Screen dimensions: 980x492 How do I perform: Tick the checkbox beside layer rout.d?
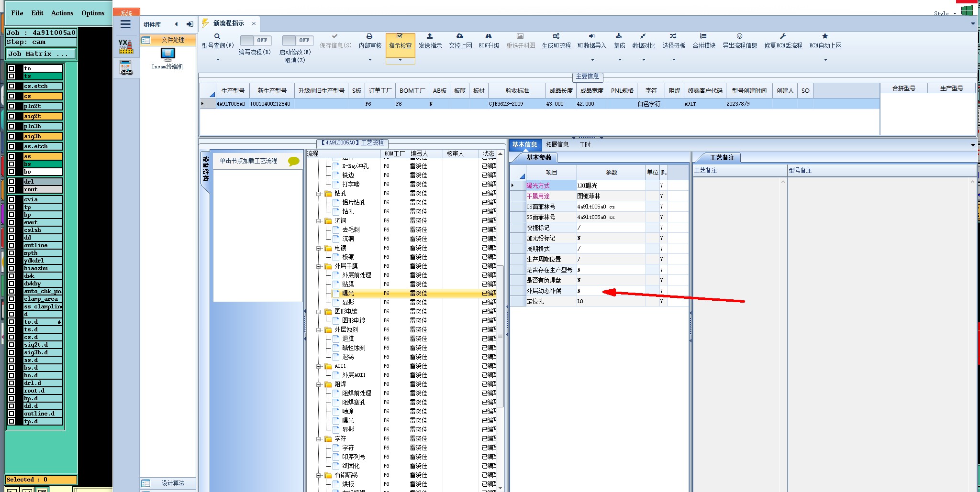[x=11, y=391]
